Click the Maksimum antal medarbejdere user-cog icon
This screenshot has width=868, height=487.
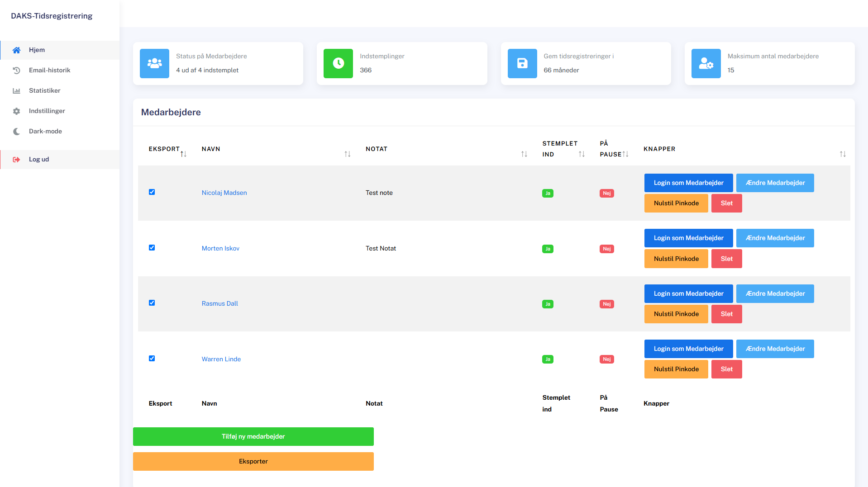[706, 63]
